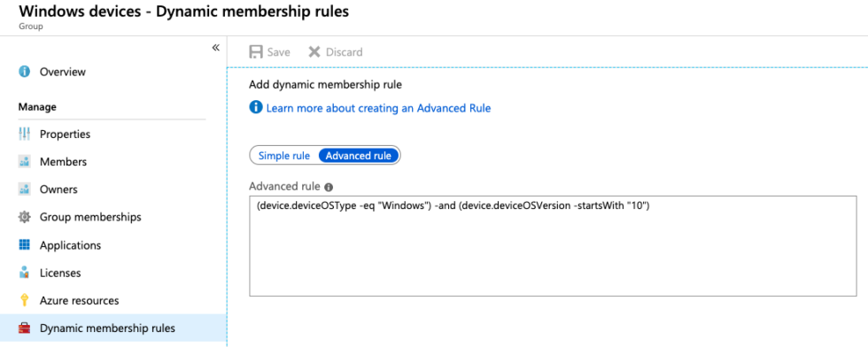Click the Manage section heading

click(37, 106)
